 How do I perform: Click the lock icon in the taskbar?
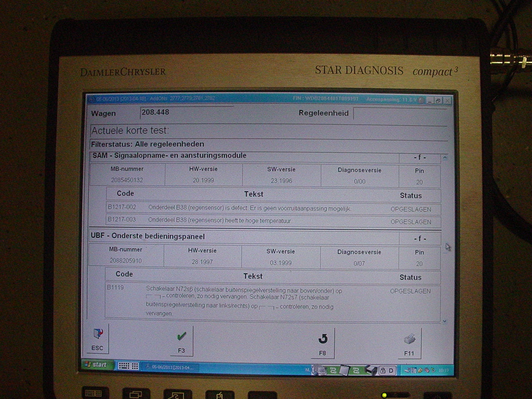click(x=383, y=370)
